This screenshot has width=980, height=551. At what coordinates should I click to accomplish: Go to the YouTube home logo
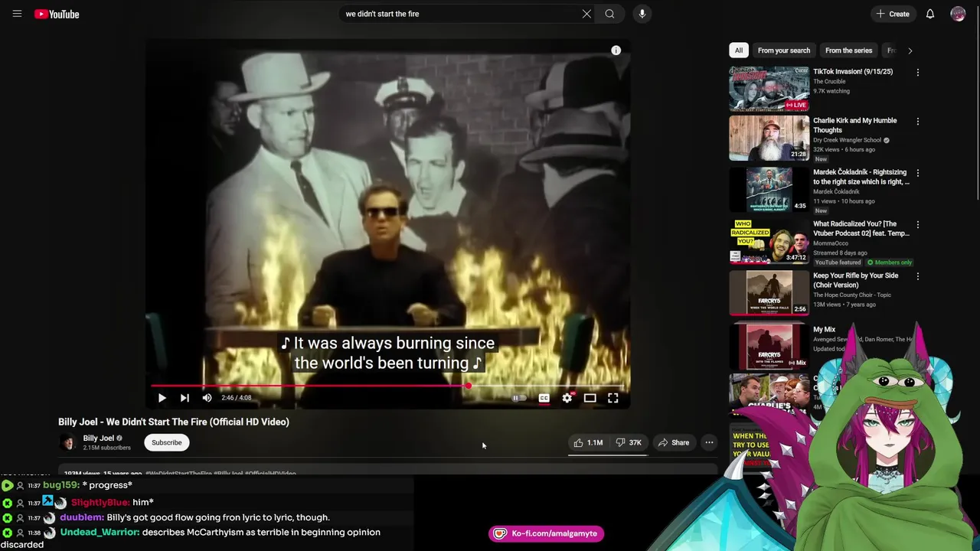[x=57, y=14]
